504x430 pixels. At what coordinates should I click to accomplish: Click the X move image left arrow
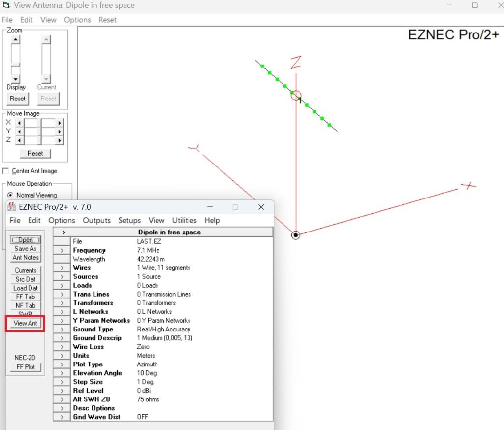pos(20,123)
